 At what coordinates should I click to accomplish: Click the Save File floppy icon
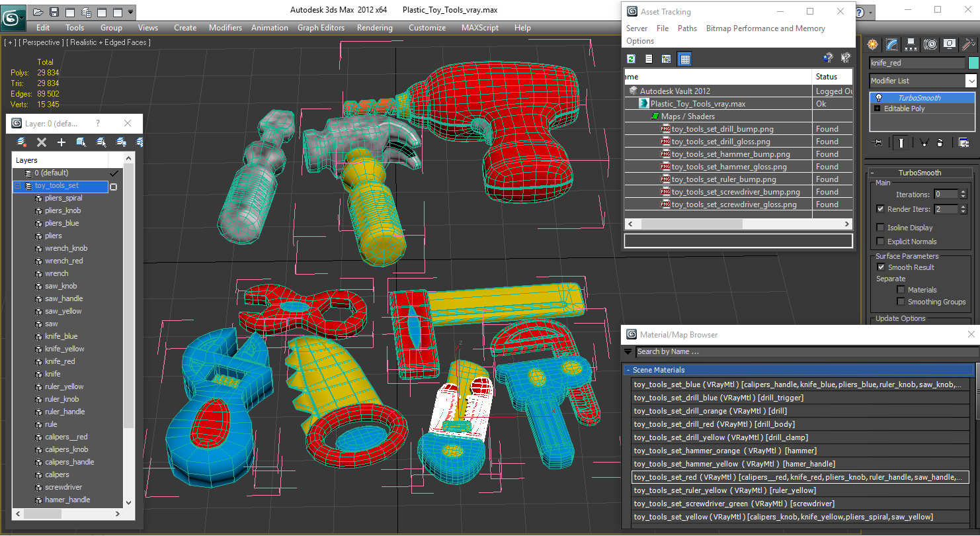[x=54, y=12]
